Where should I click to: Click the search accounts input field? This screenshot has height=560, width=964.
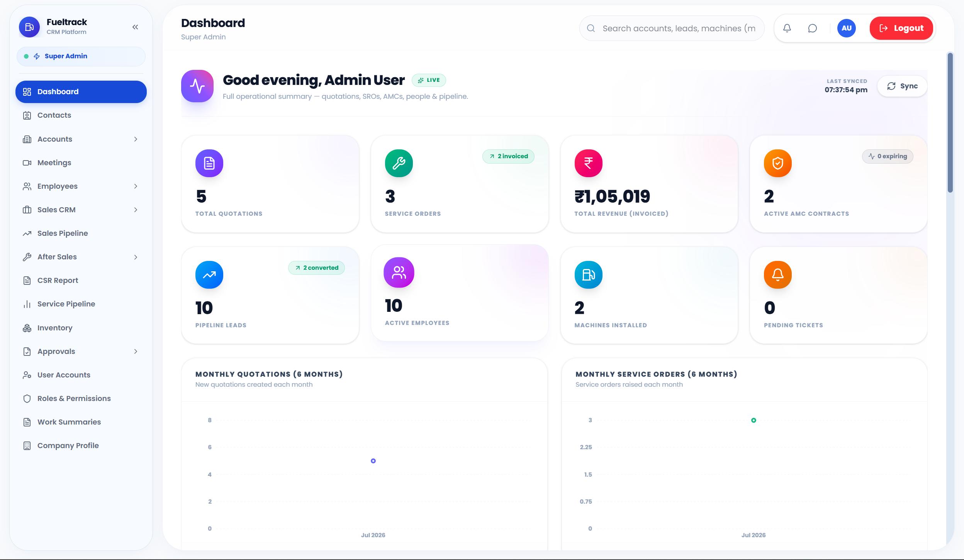point(672,28)
